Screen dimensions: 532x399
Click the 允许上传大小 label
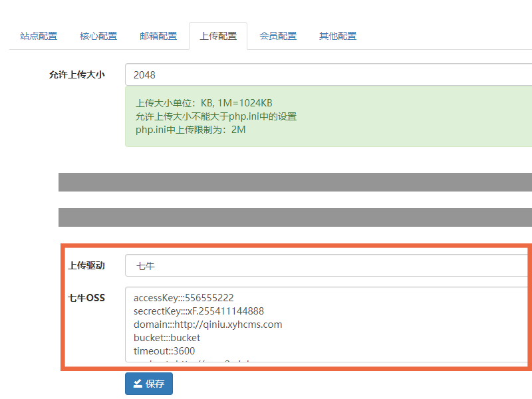coord(76,75)
